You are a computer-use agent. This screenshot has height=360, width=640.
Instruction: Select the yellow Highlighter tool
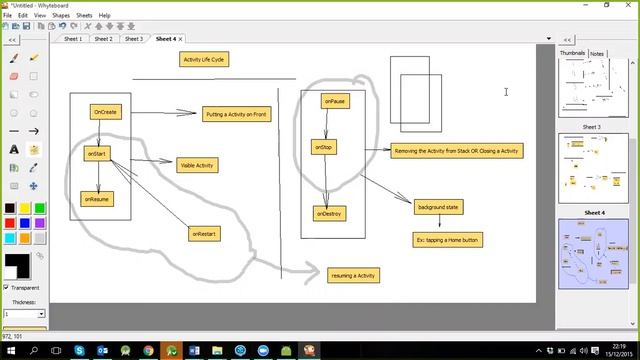(x=33, y=58)
